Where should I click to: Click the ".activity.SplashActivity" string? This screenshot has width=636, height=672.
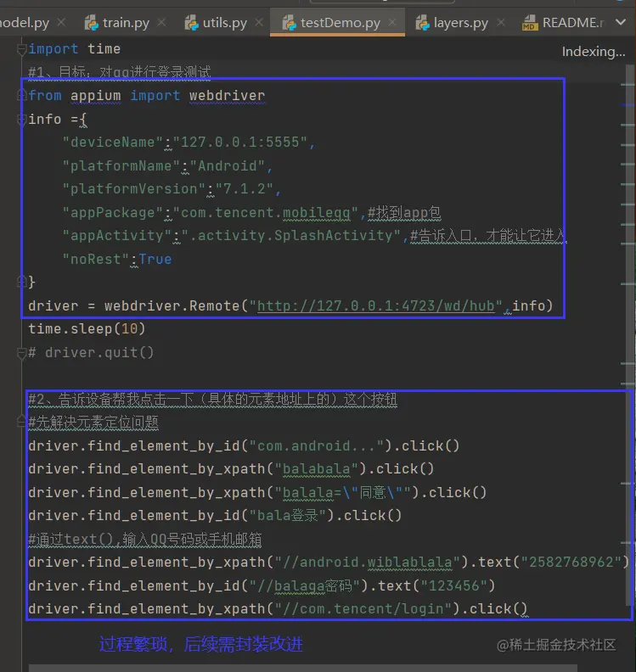click(290, 236)
